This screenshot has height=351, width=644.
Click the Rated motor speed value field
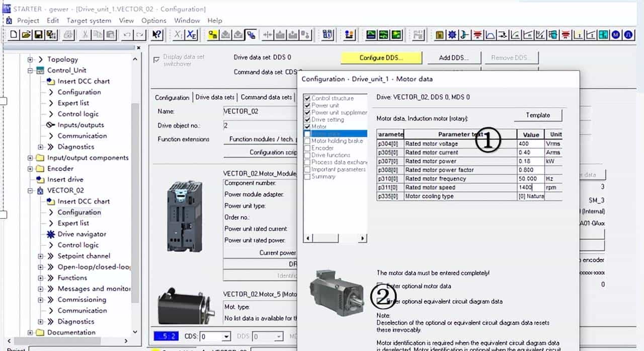point(530,187)
